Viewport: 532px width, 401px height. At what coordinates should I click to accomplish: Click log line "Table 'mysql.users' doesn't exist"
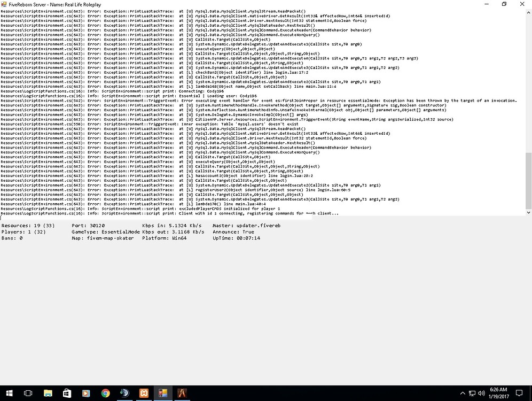150,124
